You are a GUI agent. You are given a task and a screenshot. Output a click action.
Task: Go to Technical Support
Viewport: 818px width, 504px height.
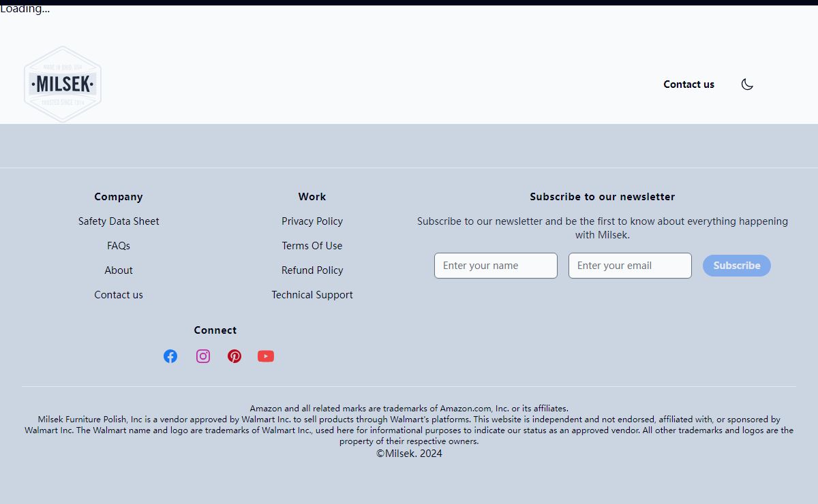(312, 295)
